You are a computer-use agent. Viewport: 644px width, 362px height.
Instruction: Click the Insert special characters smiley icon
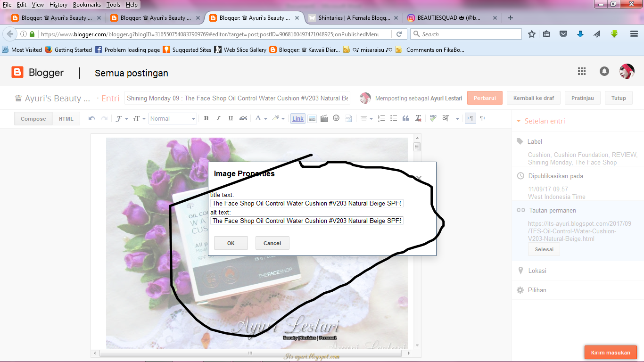tap(336, 118)
